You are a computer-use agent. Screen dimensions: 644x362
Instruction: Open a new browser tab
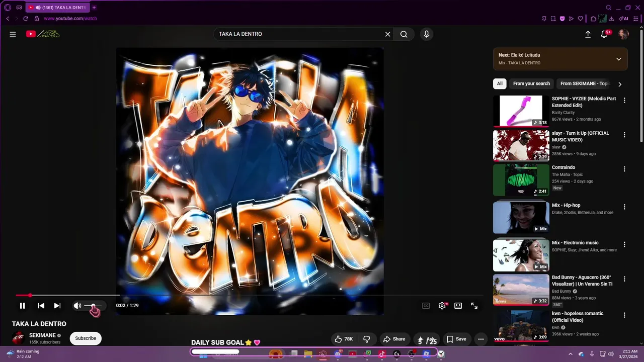94,8
